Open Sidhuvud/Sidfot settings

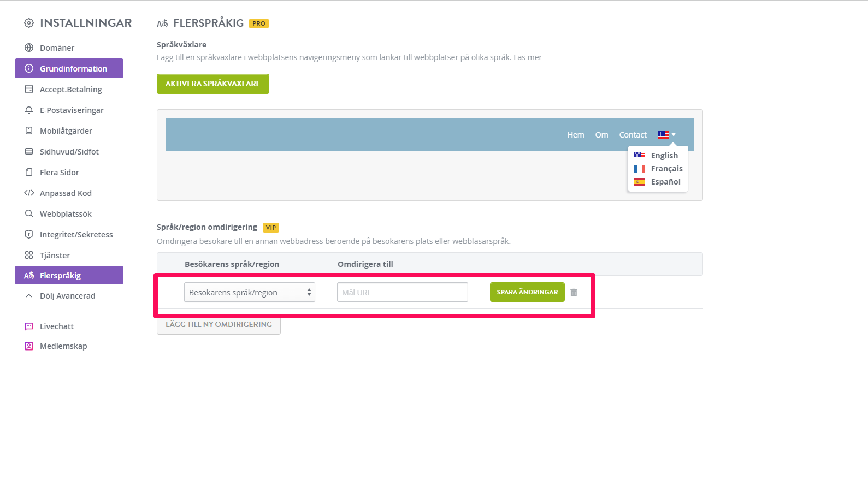pyautogui.click(x=69, y=151)
